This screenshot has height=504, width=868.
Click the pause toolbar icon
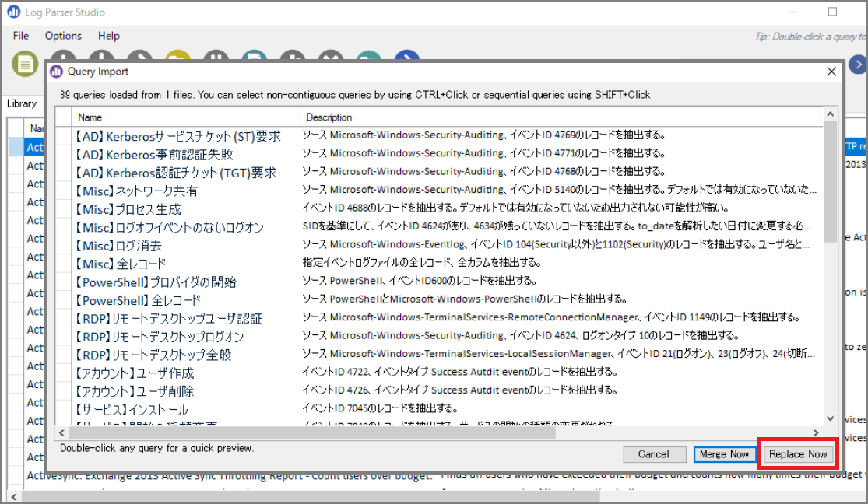(216, 55)
